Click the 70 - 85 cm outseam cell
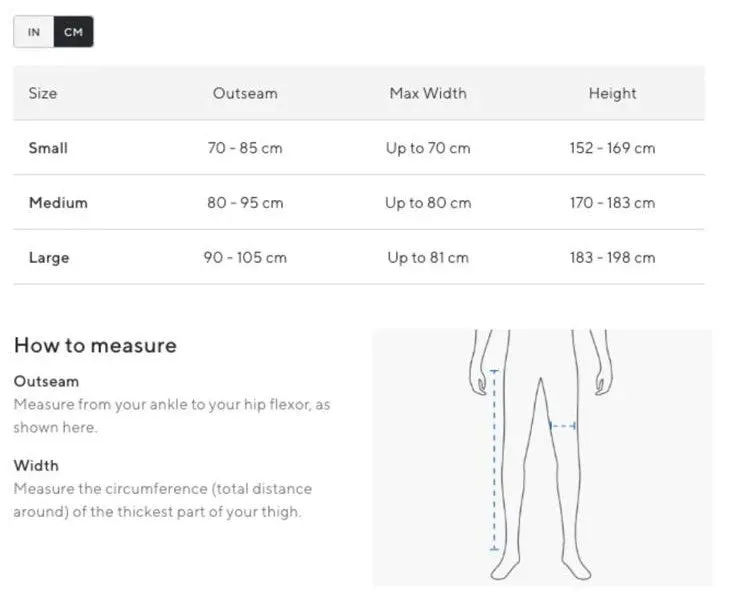This screenshot has width=739, height=592. pyautogui.click(x=245, y=148)
